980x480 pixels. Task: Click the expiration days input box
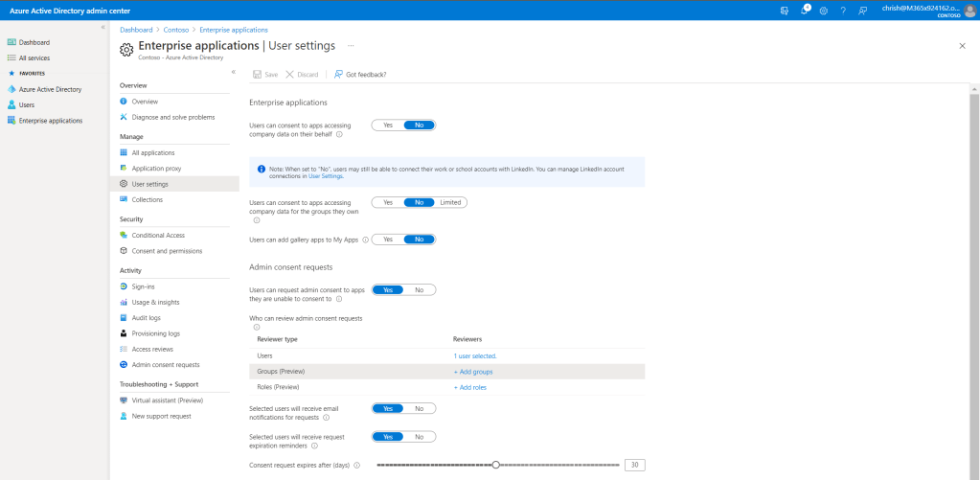click(x=634, y=465)
